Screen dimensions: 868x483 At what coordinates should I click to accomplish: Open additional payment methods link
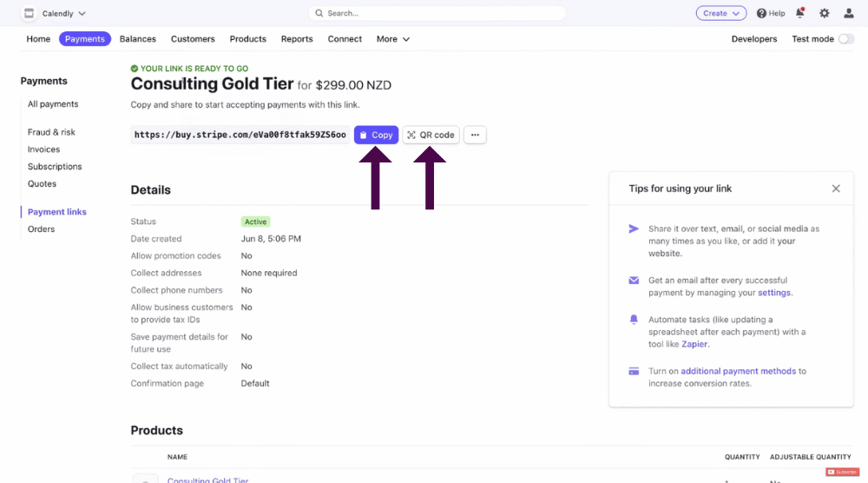[x=738, y=371]
